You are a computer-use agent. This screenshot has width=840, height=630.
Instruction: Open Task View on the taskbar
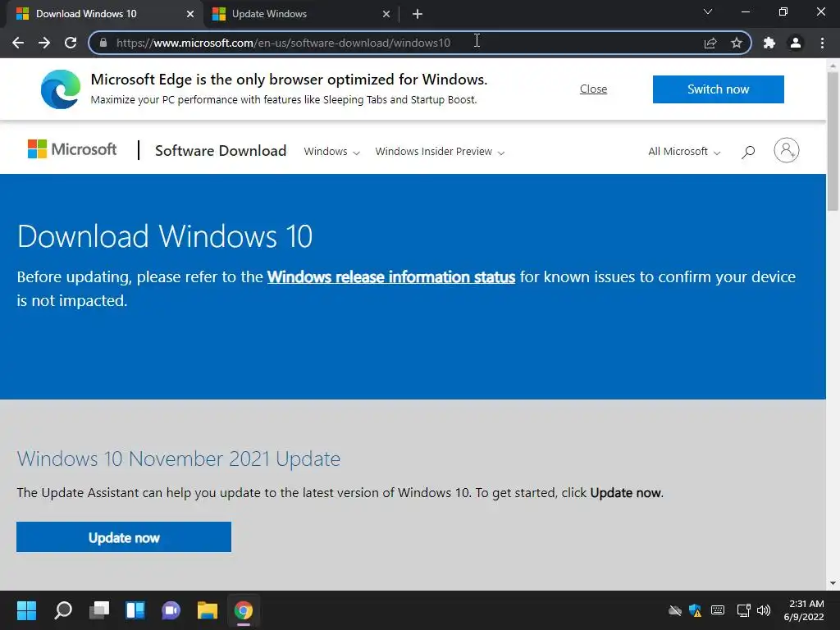(x=99, y=610)
